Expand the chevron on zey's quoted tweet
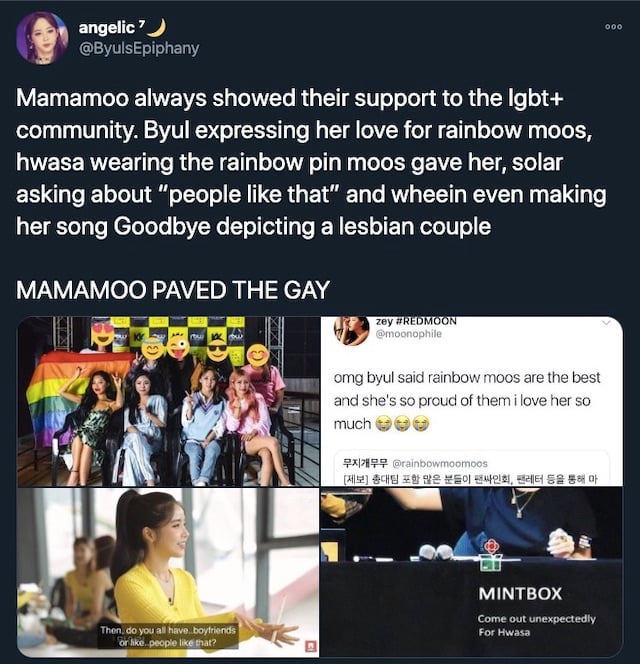Viewport: 640px width, 664px height. point(606,323)
